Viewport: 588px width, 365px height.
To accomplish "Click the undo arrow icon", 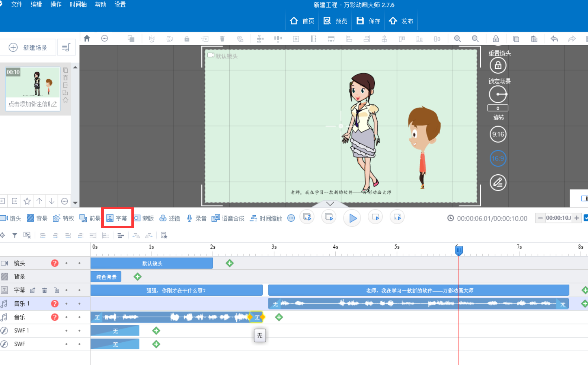I will [x=554, y=39].
